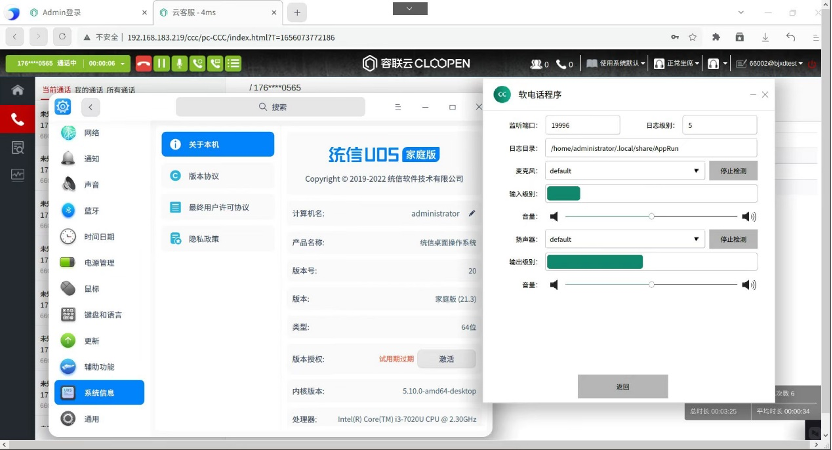Open 更新 settings category

99,341
